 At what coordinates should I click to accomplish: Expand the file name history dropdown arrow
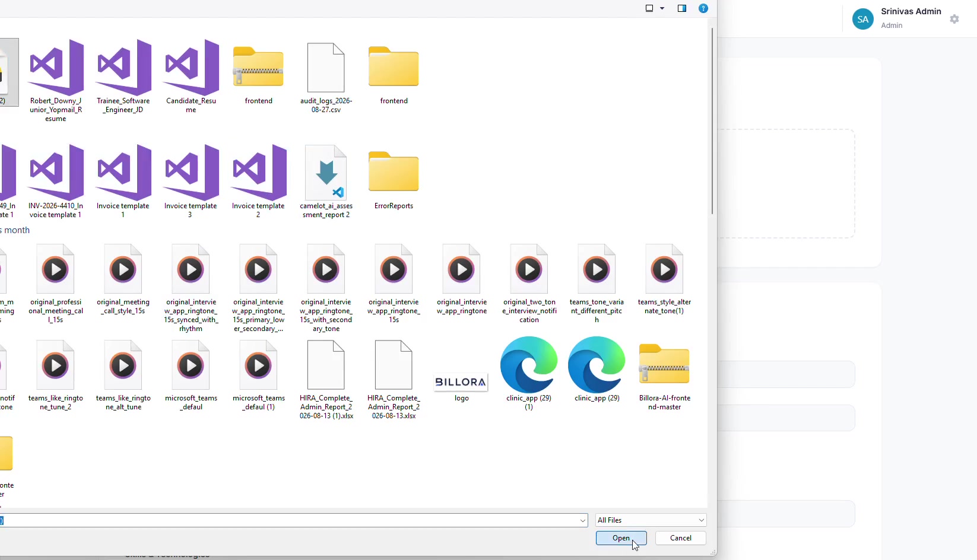coord(582,520)
